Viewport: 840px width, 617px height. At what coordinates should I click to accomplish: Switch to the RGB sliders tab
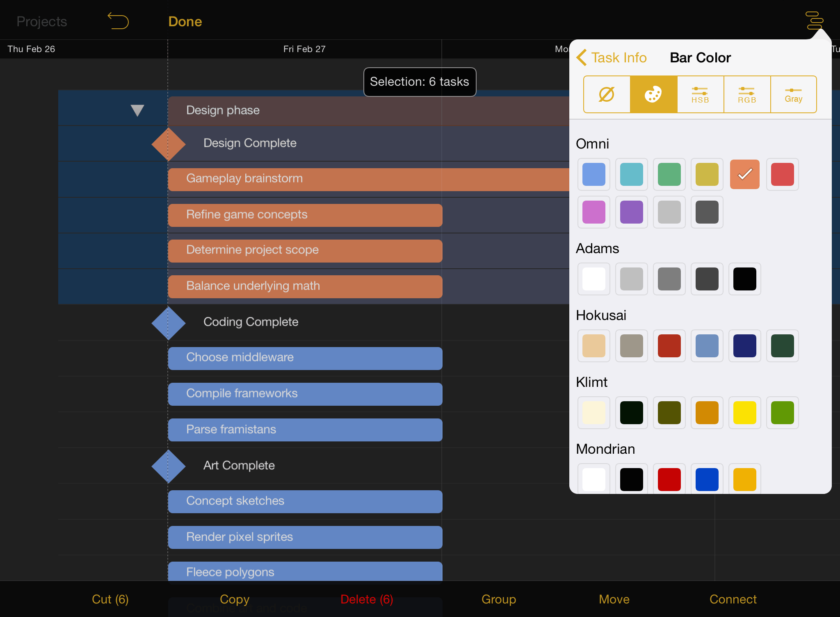[747, 94]
